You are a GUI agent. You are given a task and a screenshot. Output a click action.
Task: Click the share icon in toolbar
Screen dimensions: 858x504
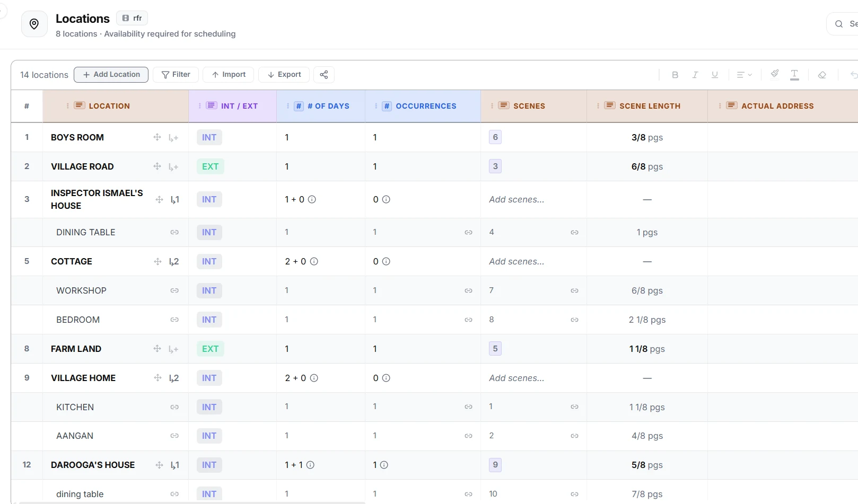coord(324,75)
